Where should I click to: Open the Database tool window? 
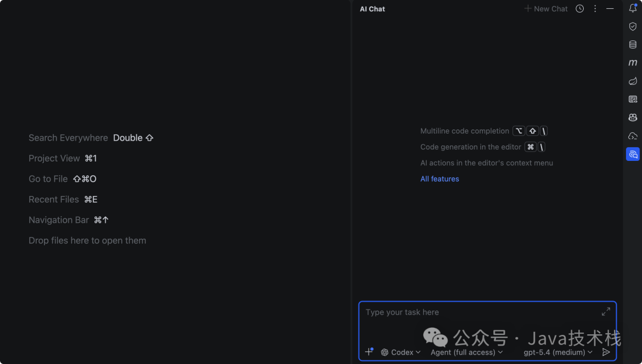point(632,44)
